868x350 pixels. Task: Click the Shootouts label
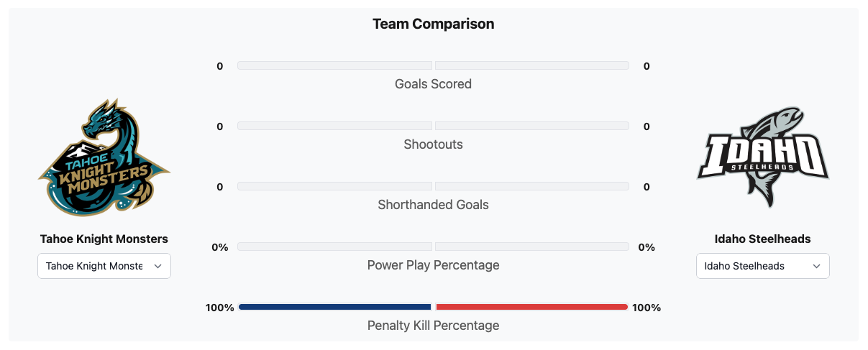tap(433, 144)
